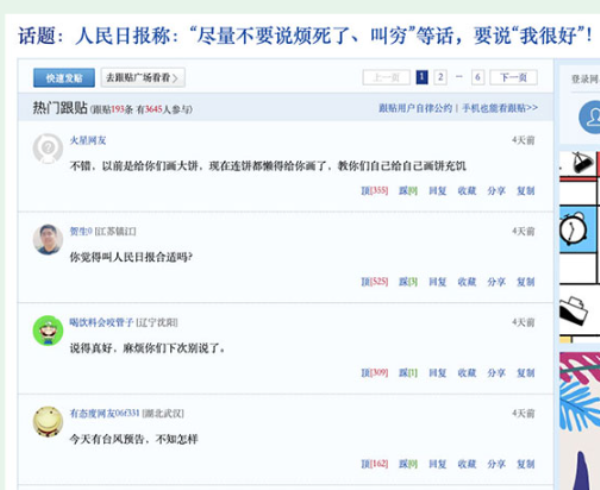The width and height of the screenshot is (600, 490).
Task: Upvote 顶[309] on 说得真好 comment
Action: pos(375,373)
